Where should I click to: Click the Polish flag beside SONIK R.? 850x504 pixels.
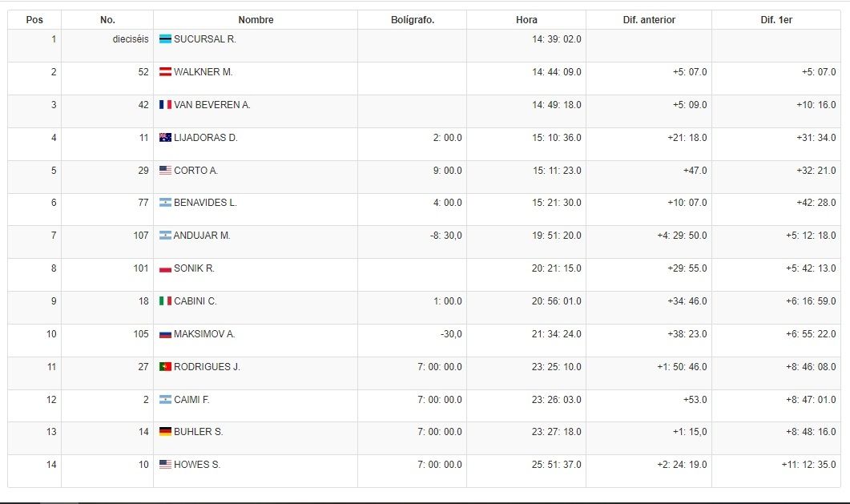coord(165,269)
